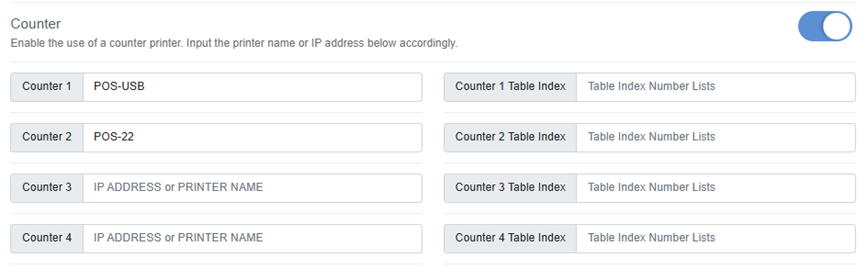This screenshot has width=868, height=268.
Task: Select the Counter 3 Table Index input
Action: coord(716,188)
